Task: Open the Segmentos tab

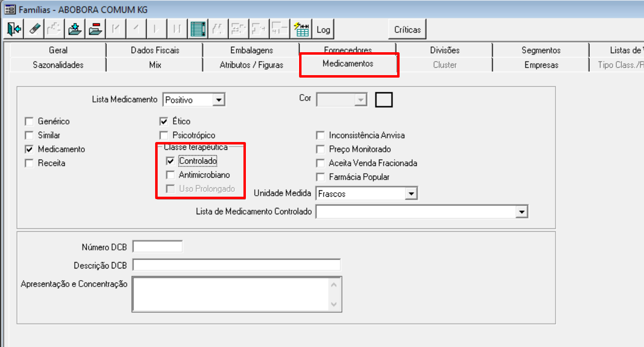Action: (541, 50)
